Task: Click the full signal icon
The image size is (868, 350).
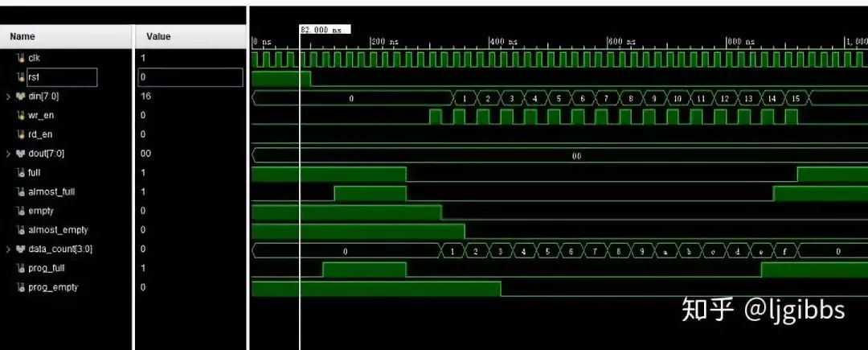Action: point(21,172)
